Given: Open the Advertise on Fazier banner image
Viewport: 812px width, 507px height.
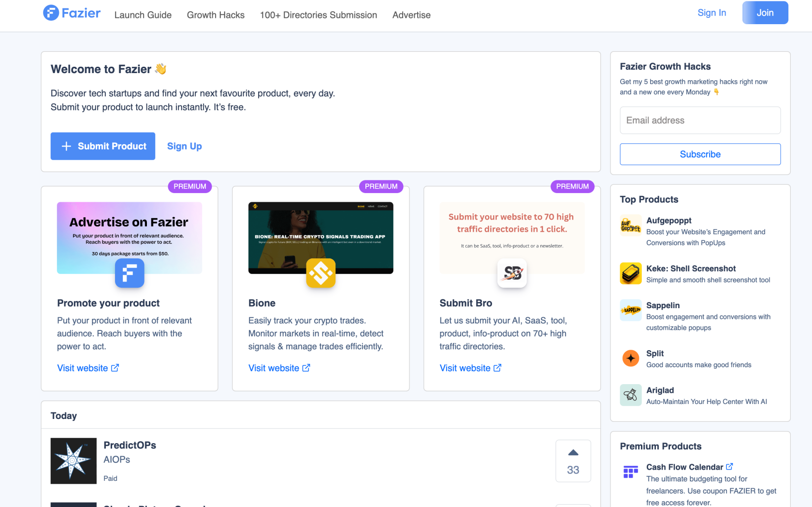Looking at the screenshot, I should point(130,238).
